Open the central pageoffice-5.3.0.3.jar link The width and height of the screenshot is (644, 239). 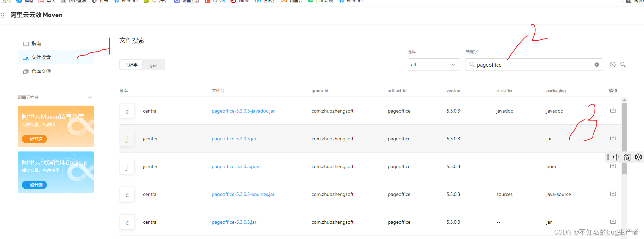pos(234,222)
